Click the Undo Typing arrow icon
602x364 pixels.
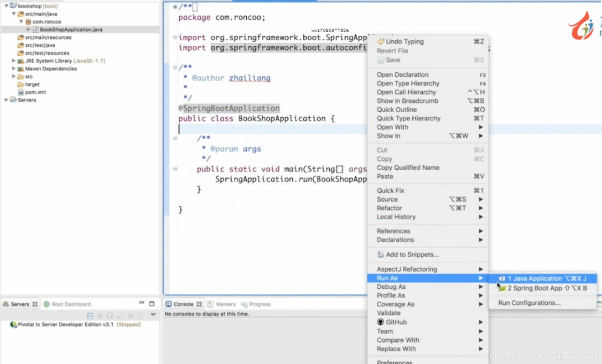381,42
